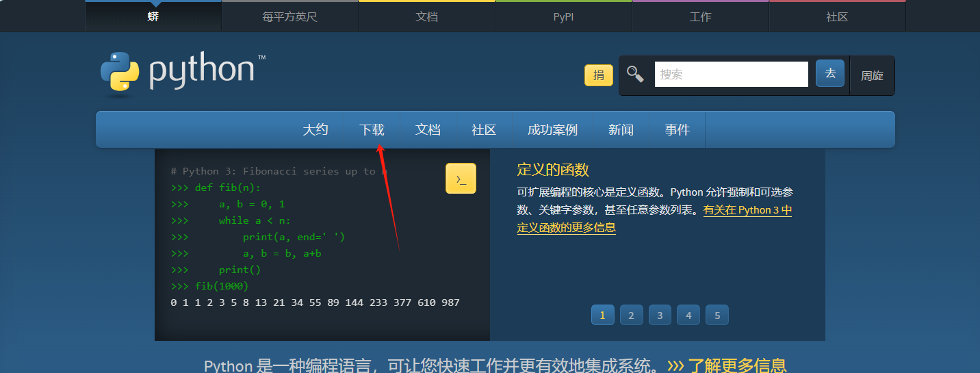980x373 pixels.
Task: Open the 有关在 Python 3 中定义函数的更多信息 link
Action: (x=655, y=219)
